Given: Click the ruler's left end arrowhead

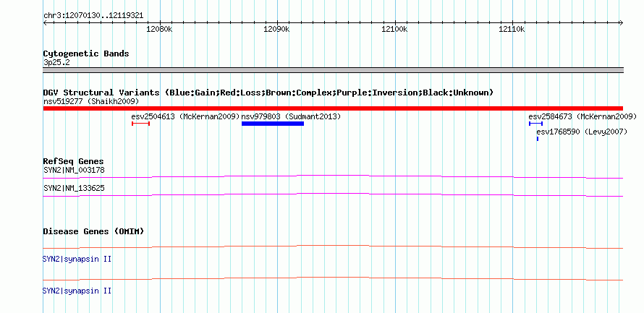Looking at the screenshot, I should (x=45, y=22).
